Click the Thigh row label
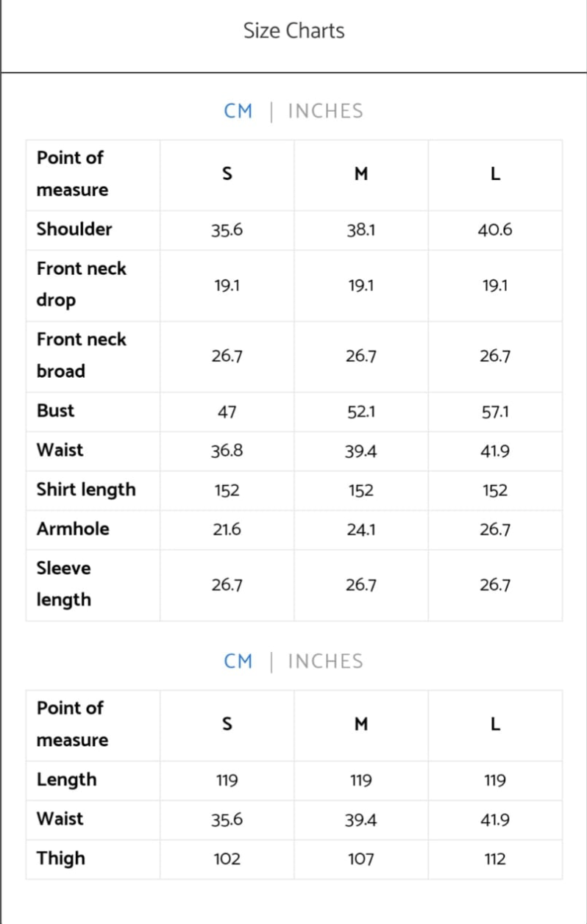The height and width of the screenshot is (924, 587). 61,859
